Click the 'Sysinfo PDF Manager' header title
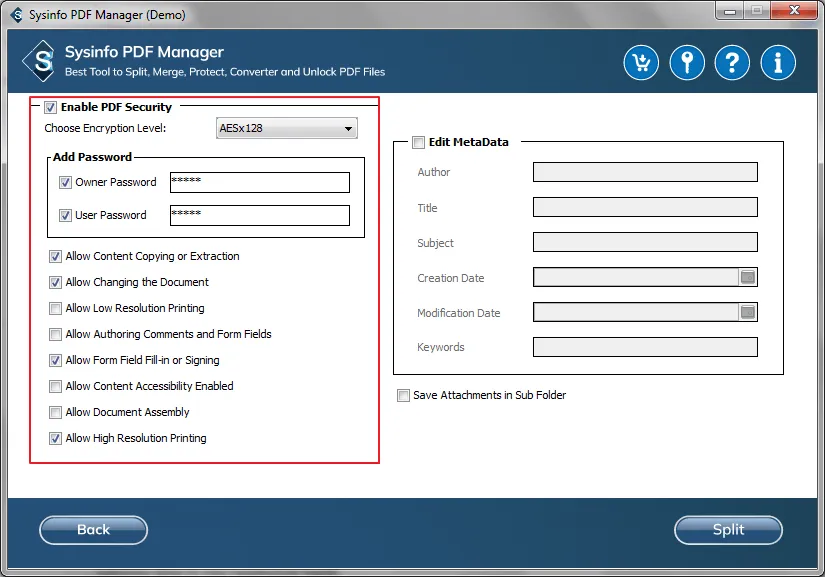This screenshot has height=577, width=825. pyautogui.click(x=144, y=52)
